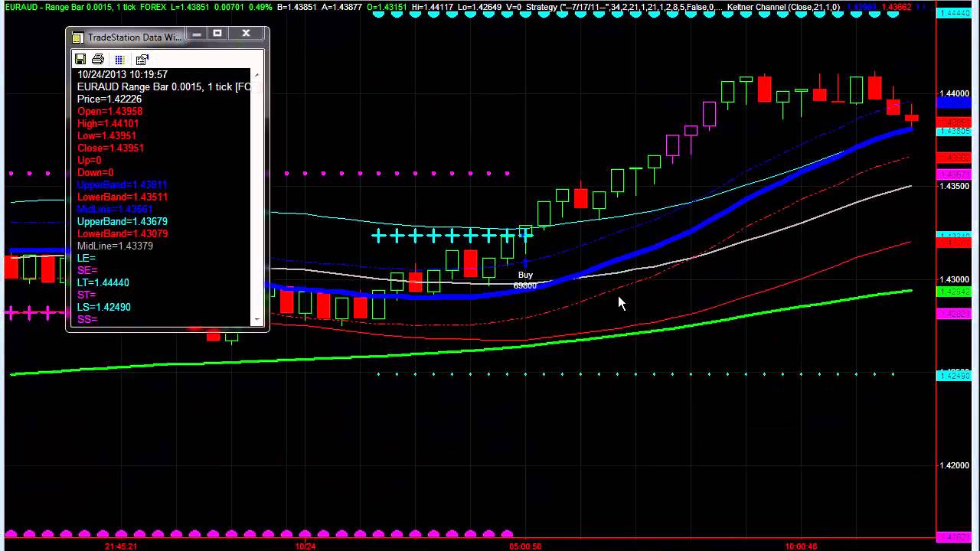Click the green 1.42942 price tag on axis
This screenshot has height=551, width=980.
pos(954,292)
